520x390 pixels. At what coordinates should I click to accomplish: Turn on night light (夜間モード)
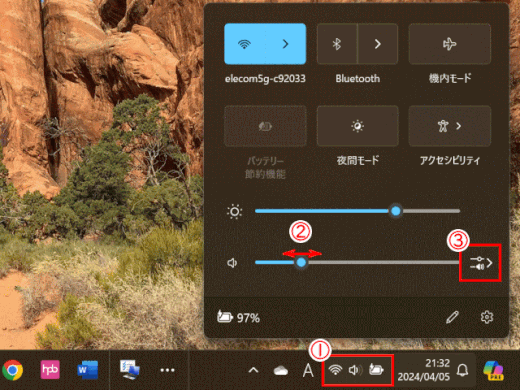[357, 126]
